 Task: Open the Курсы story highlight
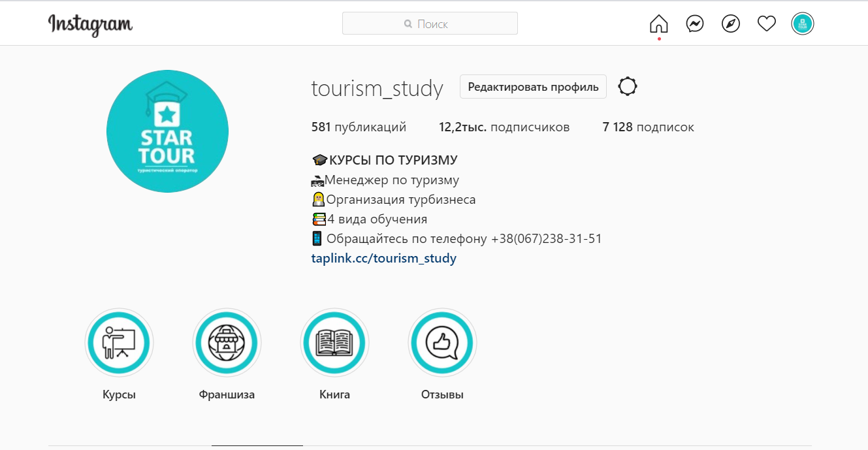tap(120, 343)
